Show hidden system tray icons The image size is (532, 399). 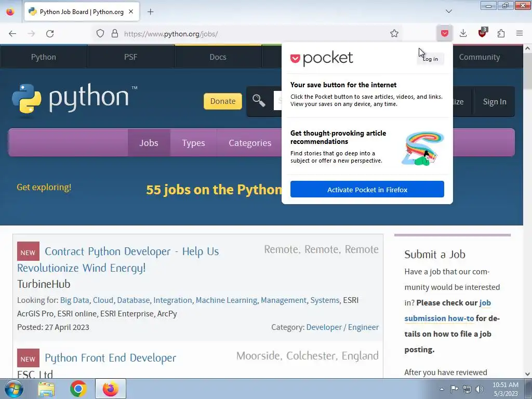tap(442, 389)
